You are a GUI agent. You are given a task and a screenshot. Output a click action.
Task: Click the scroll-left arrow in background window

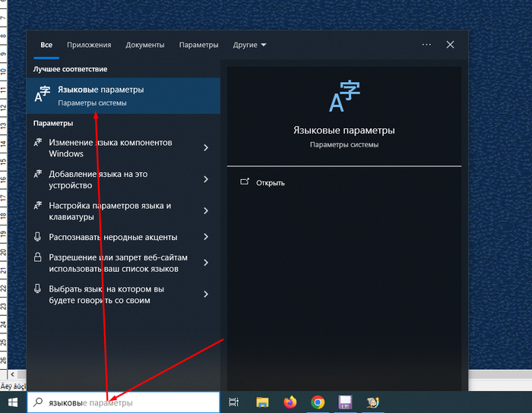click(x=12, y=374)
